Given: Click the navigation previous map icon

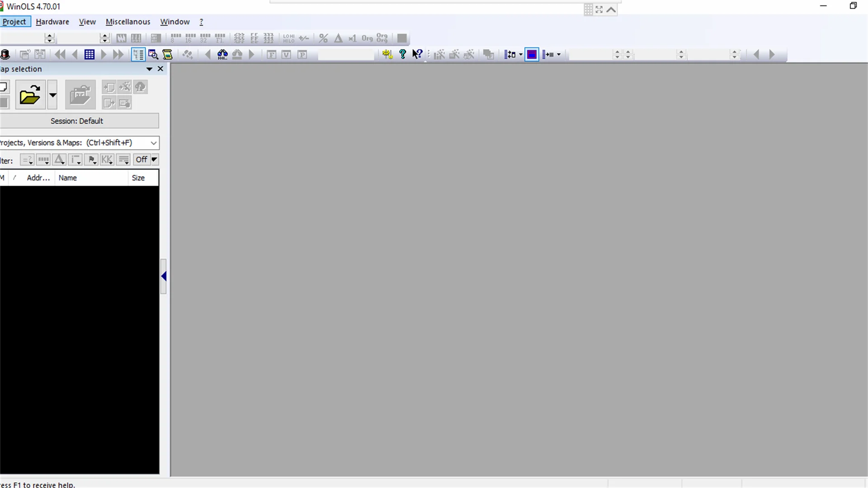Looking at the screenshot, I should (x=75, y=54).
